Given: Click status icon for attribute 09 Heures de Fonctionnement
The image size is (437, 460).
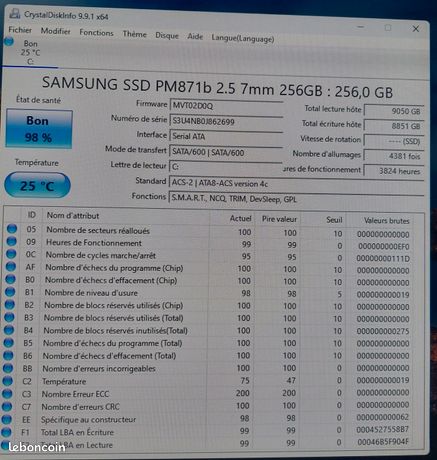Looking at the screenshot, I should click(x=12, y=241).
